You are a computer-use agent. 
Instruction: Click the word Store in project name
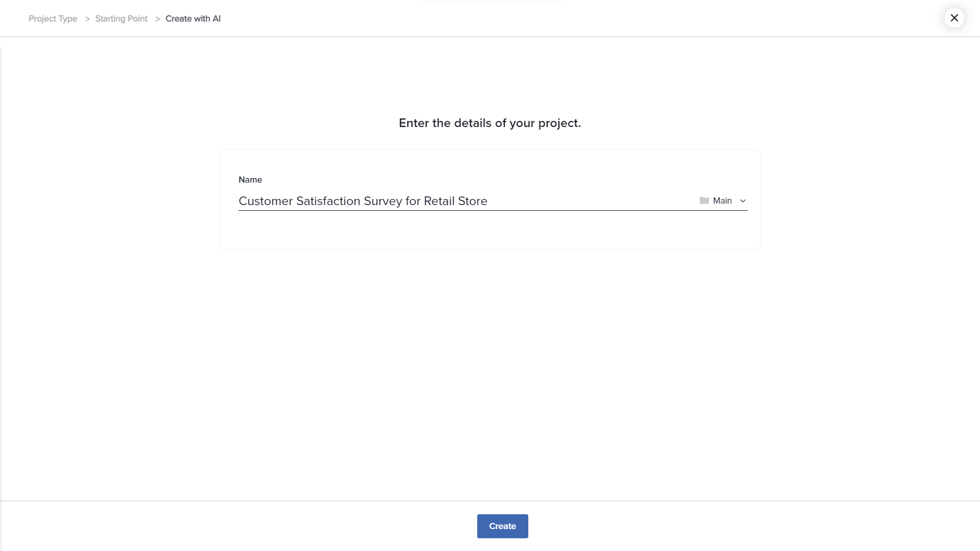tap(473, 201)
